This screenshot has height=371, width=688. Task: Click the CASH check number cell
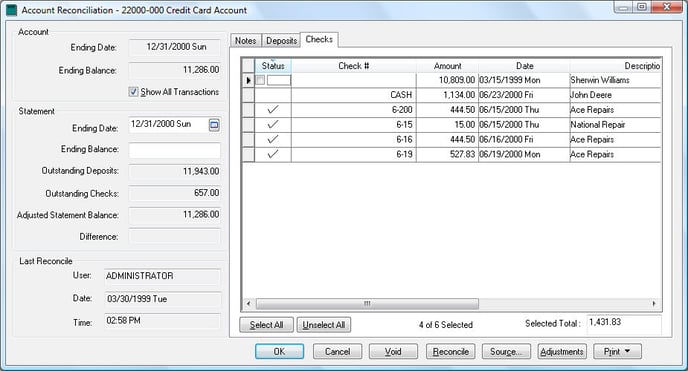pos(354,95)
